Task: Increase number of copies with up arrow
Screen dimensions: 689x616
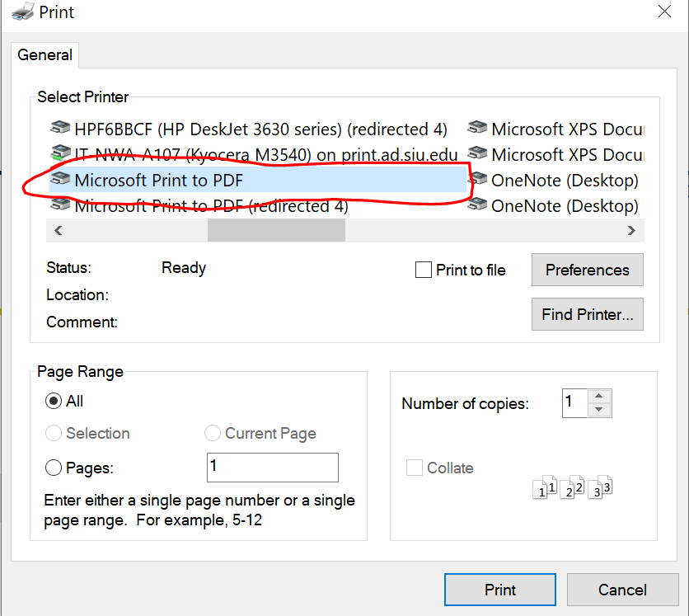Action: [x=599, y=396]
